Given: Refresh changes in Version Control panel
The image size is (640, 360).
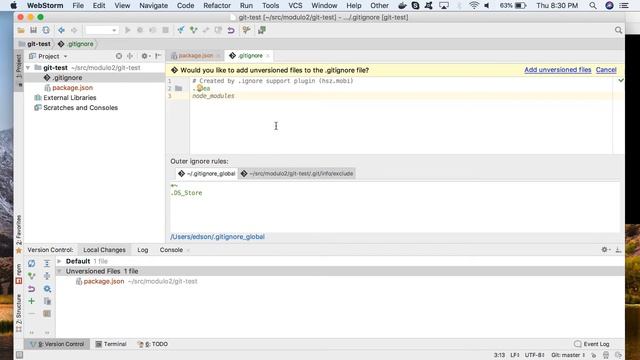Looking at the screenshot, I should (x=31, y=264).
